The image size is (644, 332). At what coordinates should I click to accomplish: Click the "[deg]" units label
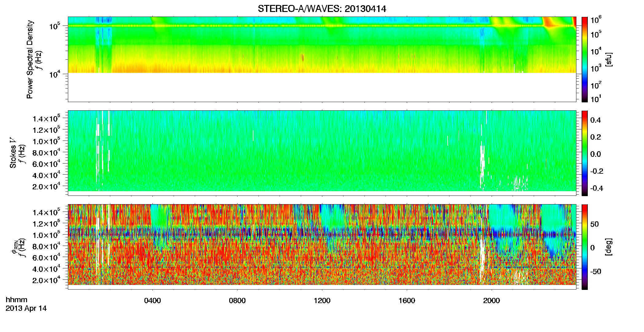(609, 247)
